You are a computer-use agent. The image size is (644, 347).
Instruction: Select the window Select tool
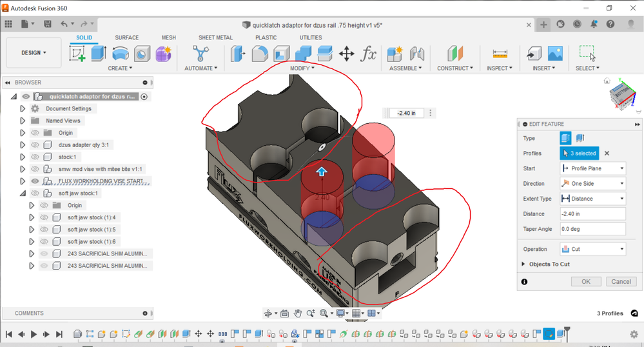587,53
